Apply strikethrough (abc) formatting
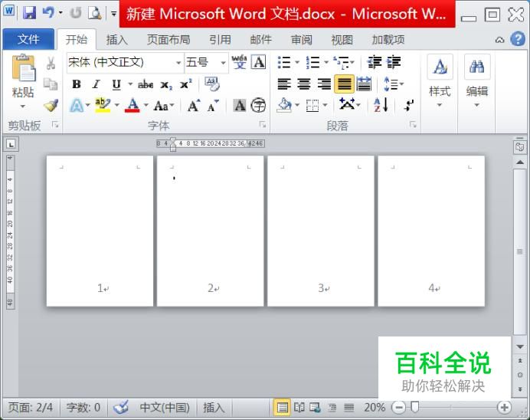530x420 pixels. (146, 84)
